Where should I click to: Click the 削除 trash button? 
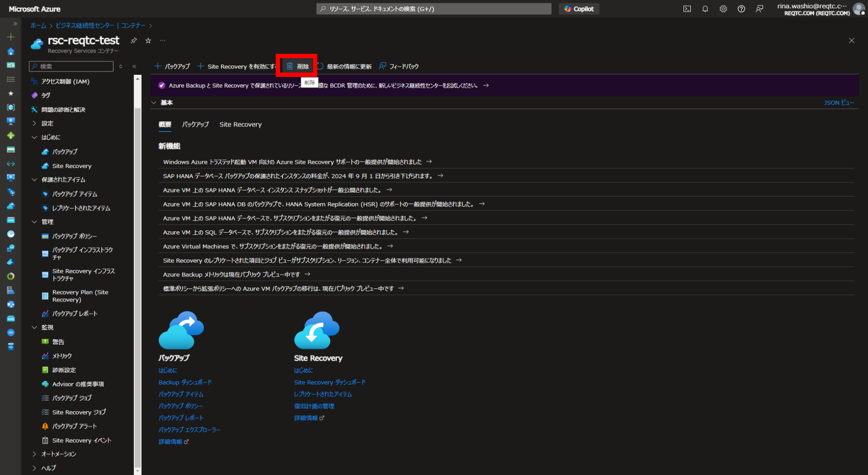(x=298, y=66)
